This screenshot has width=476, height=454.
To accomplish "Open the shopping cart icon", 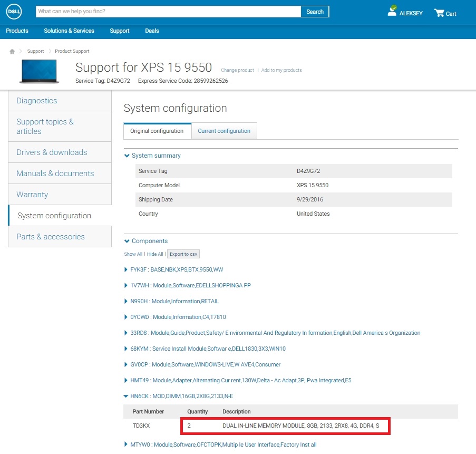I will 439,13.
